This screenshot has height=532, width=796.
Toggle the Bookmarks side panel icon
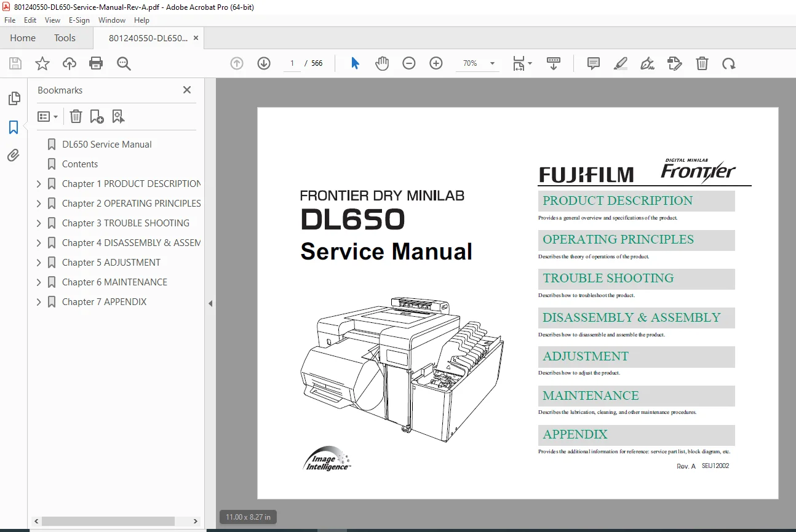pos(14,127)
